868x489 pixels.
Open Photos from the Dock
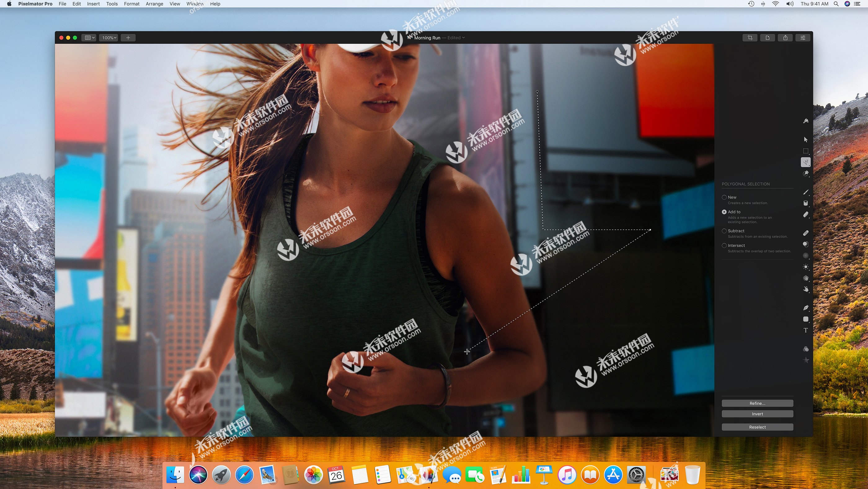(x=313, y=474)
